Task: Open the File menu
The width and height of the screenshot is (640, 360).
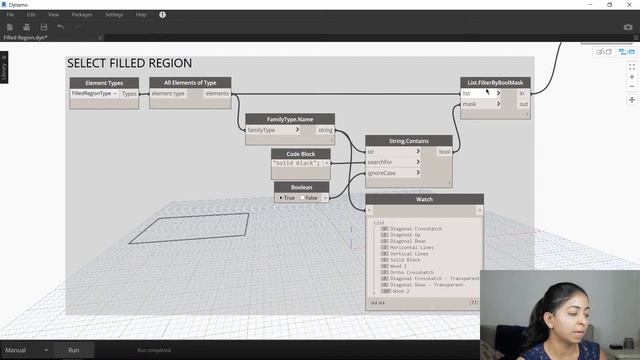Action: (x=10, y=15)
